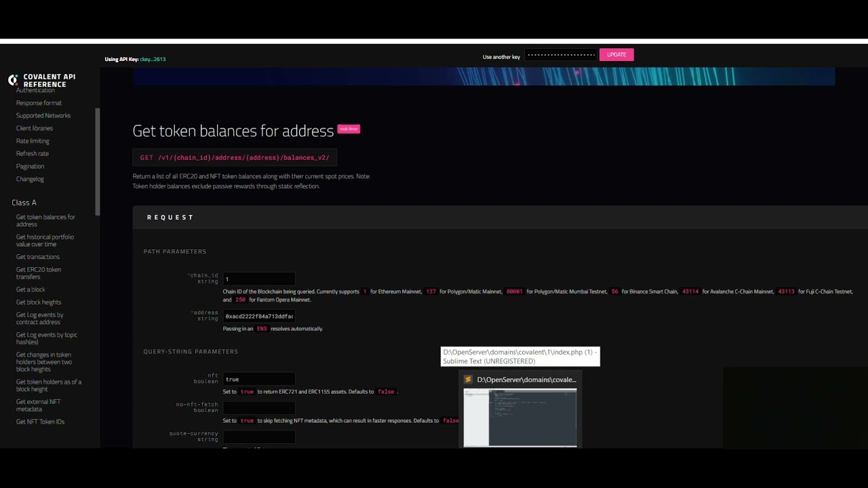Click the chain ID value 80001 for Mumbai
Image resolution: width=868 pixels, height=488 pixels.
pos(515,291)
